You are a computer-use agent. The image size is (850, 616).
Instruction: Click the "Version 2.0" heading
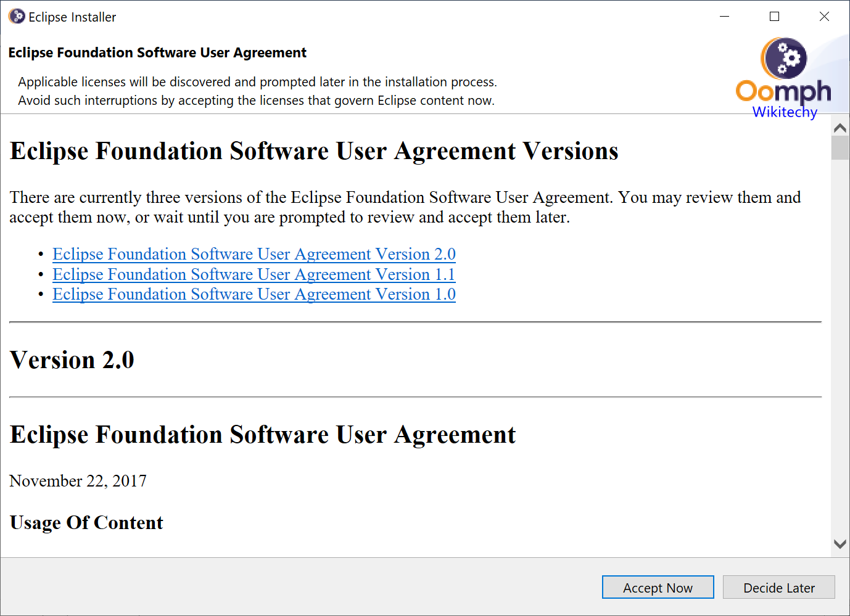72,360
